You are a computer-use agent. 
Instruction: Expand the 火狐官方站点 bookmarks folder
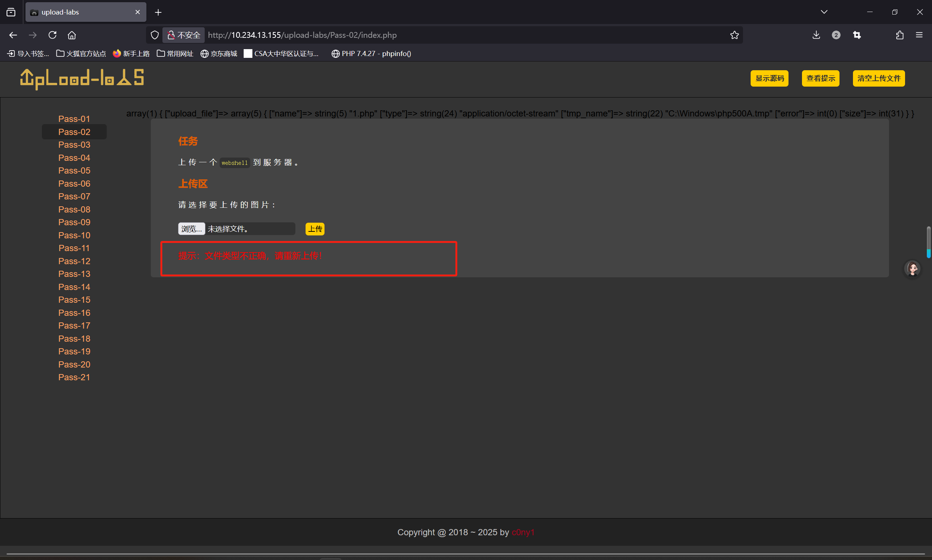81,53
